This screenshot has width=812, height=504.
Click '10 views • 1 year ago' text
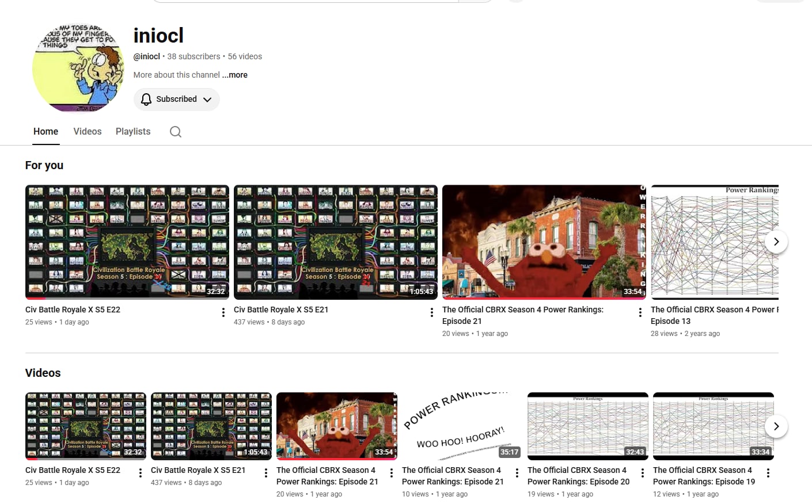[x=435, y=494]
